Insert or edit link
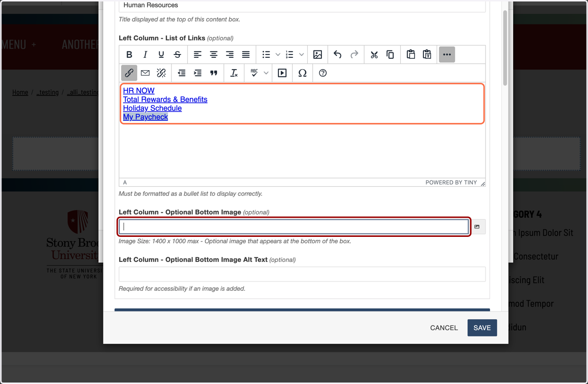 [129, 73]
